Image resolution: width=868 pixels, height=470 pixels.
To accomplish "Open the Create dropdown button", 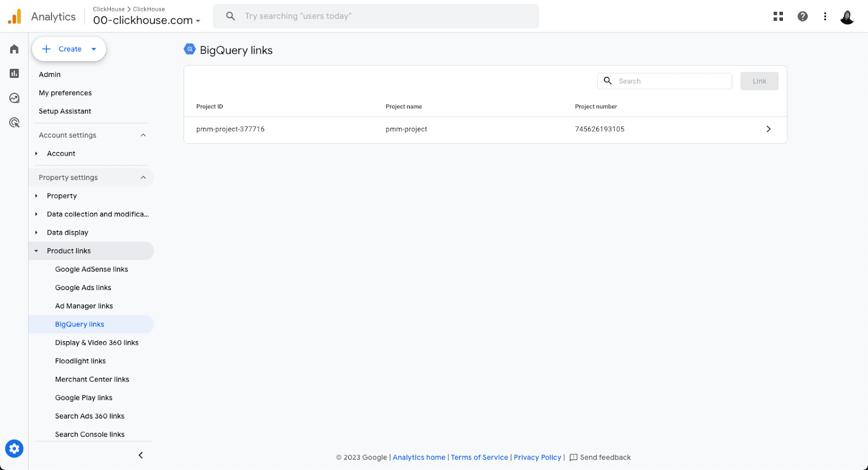I will [x=69, y=49].
